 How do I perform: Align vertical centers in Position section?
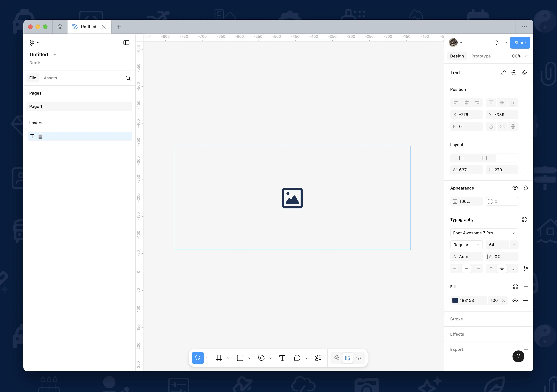502,103
